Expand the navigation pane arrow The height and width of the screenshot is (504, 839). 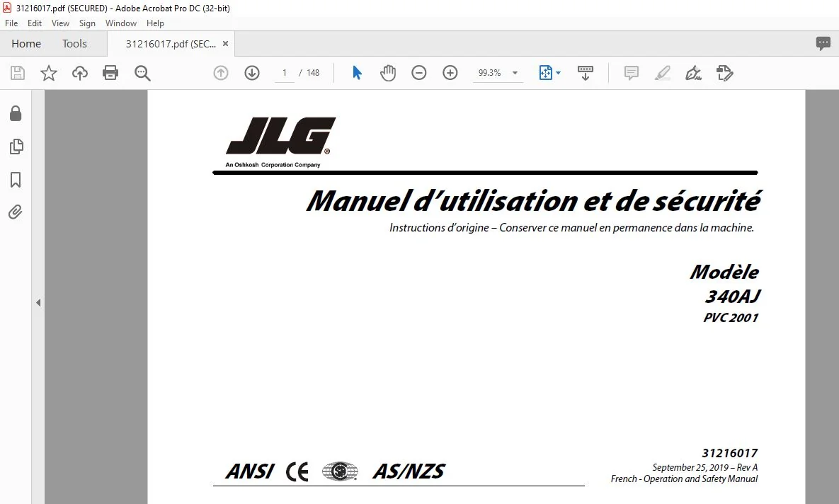(38, 303)
